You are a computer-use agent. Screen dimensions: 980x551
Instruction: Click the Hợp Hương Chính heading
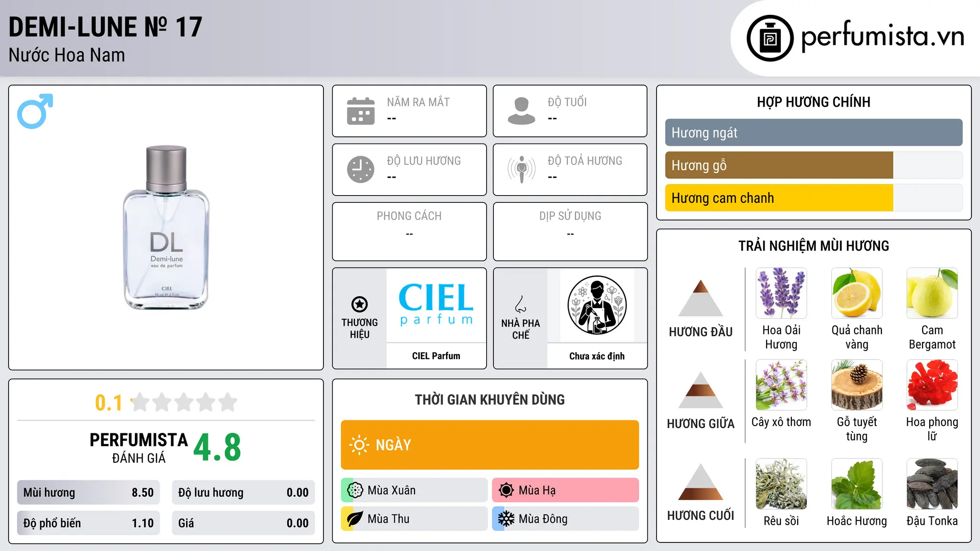click(x=813, y=102)
